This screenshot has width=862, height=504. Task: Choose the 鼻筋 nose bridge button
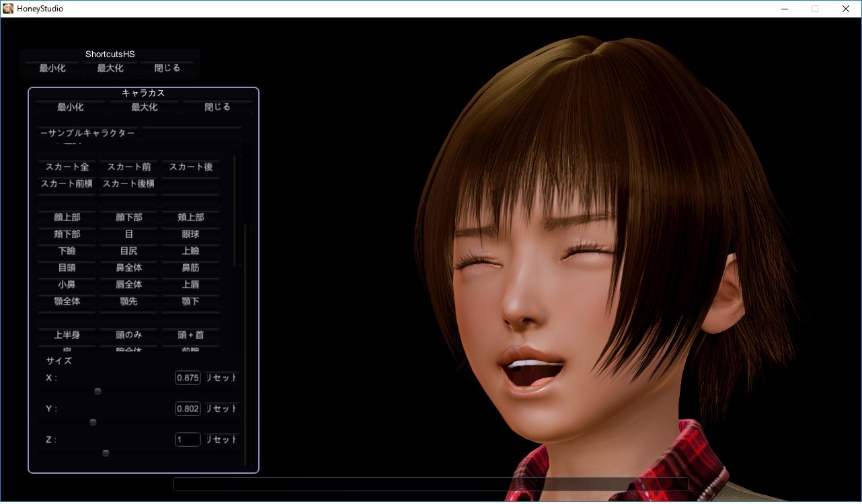click(191, 267)
